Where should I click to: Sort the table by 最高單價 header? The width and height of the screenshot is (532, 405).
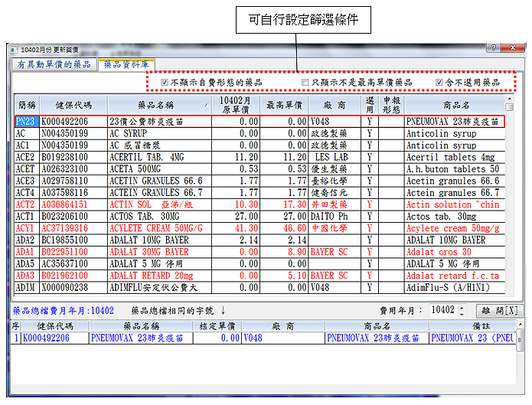click(x=284, y=104)
